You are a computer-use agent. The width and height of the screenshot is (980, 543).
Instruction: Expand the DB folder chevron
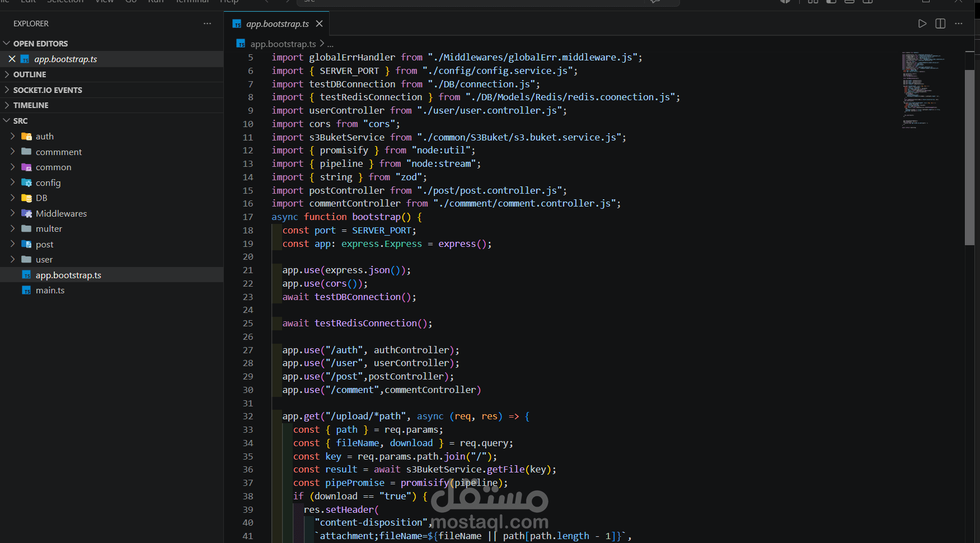tap(13, 198)
